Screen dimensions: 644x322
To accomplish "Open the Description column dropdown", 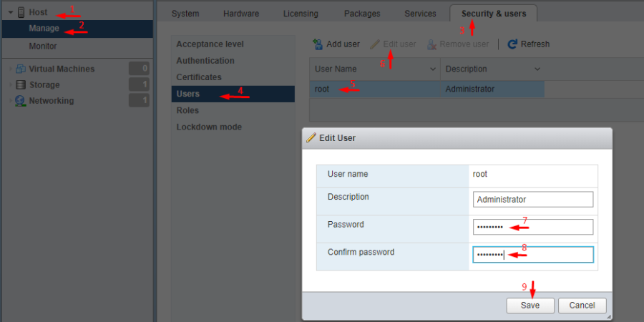I will pos(537,69).
